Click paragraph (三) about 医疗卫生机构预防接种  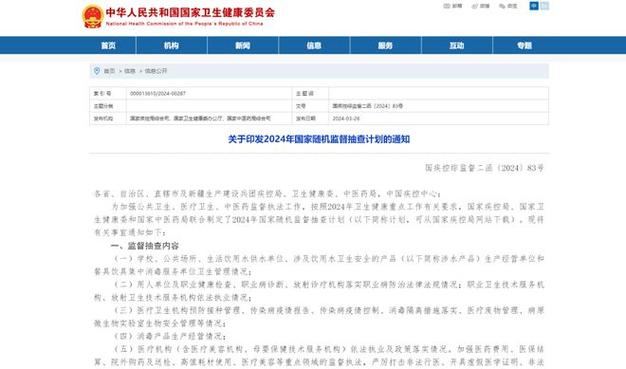[x=319, y=317]
